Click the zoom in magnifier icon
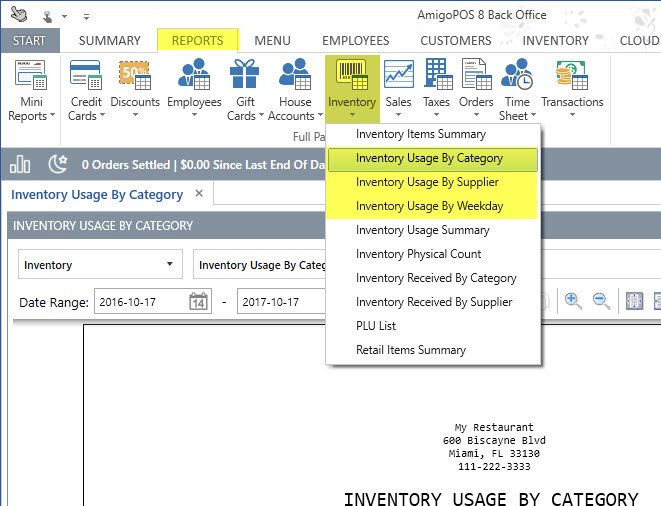Screen dimensions: 661x506 click(574, 301)
